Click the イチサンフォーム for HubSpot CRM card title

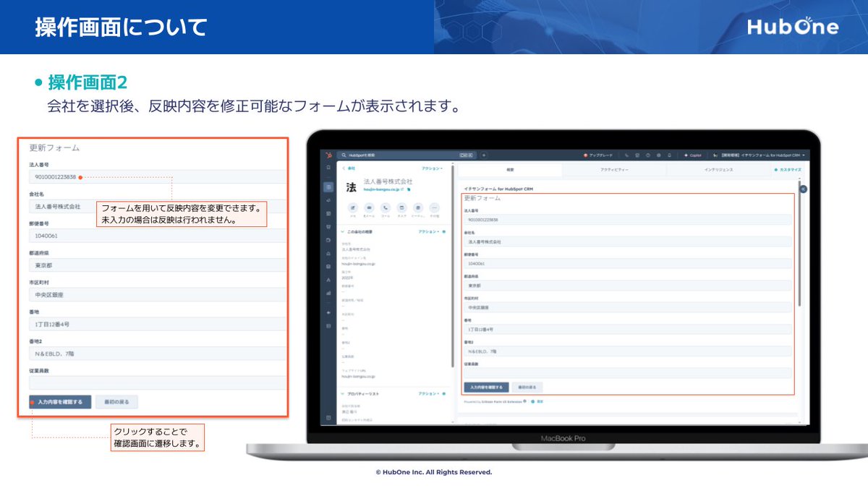(x=498, y=189)
